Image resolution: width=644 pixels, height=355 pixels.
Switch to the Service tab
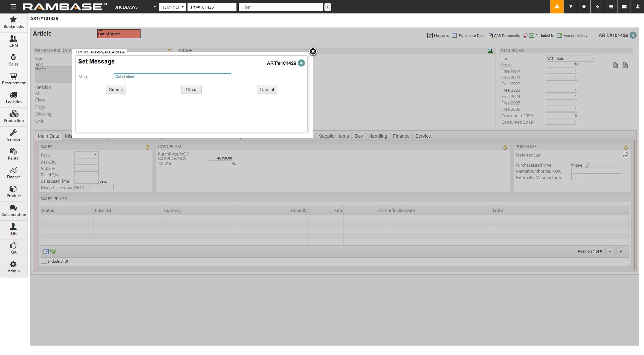tap(423, 136)
